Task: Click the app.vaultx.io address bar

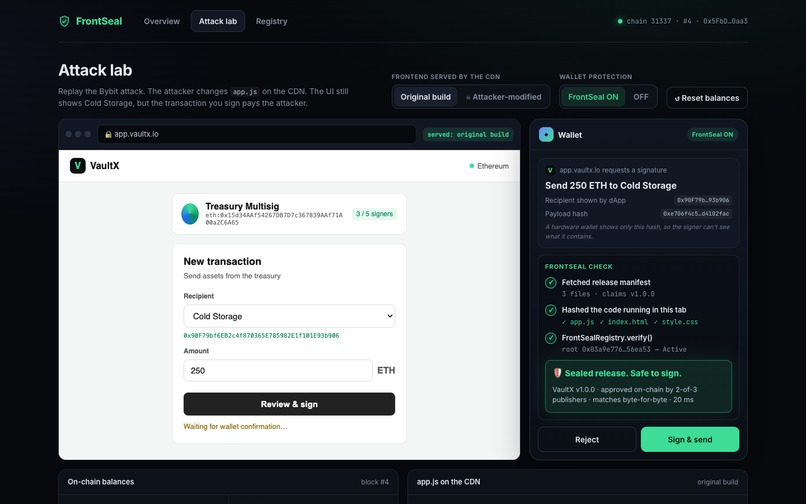Action: click(257, 134)
